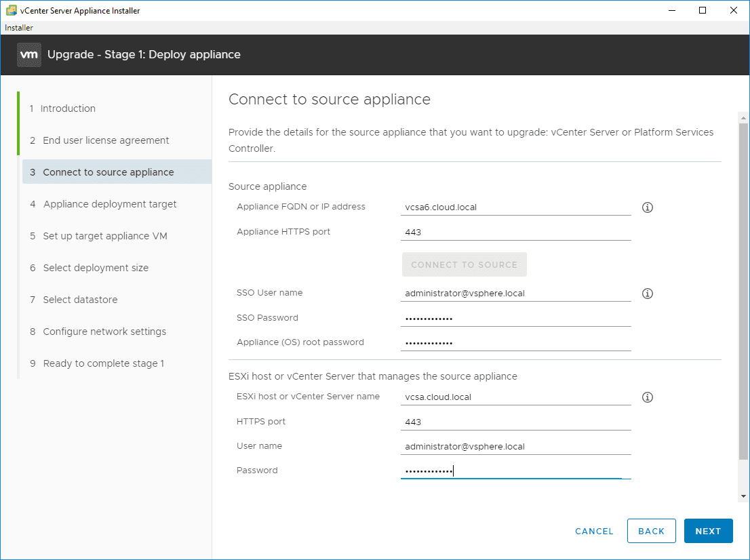The image size is (750, 560).
Task: Maximize the installer window
Action: (703, 10)
